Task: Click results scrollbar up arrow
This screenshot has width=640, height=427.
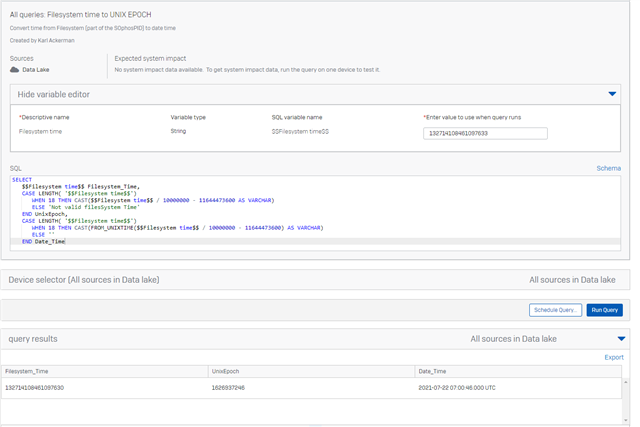Action: [x=626, y=382]
